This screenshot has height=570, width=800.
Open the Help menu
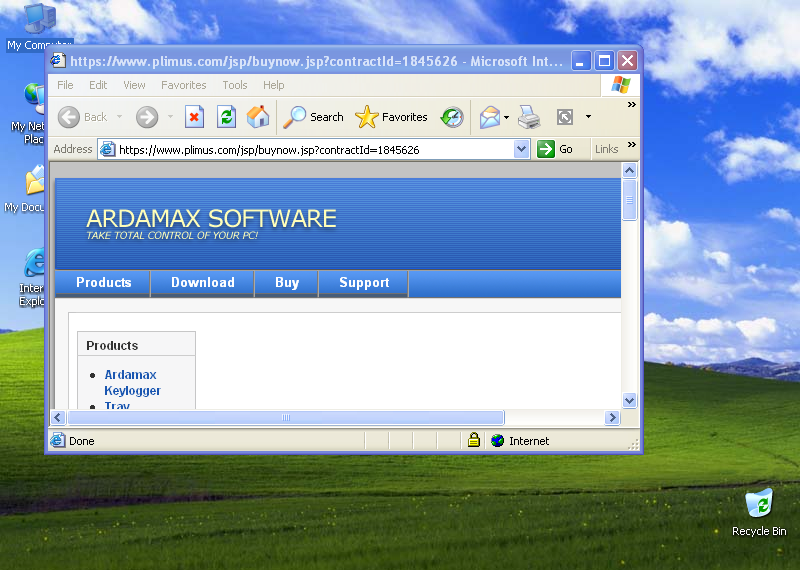[273, 85]
